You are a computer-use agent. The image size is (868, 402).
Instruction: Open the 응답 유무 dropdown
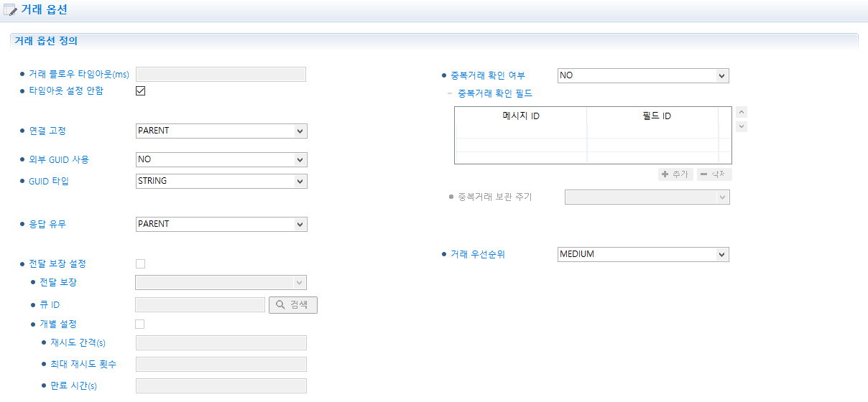click(221, 224)
